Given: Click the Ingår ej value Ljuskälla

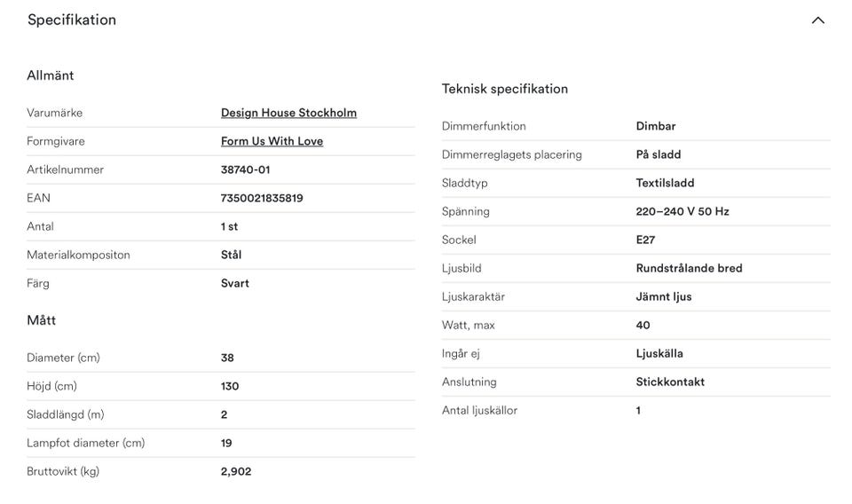Looking at the screenshot, I should [659, 353].
